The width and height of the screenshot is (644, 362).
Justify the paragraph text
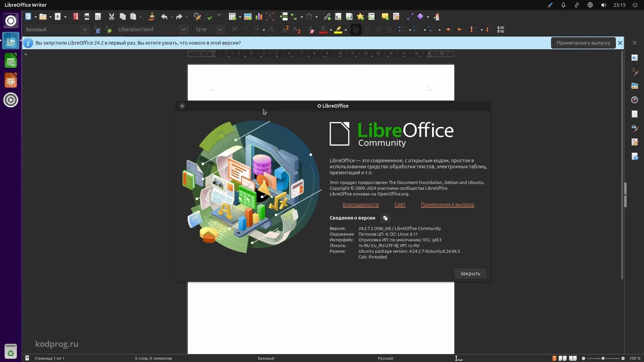point(389,29)
